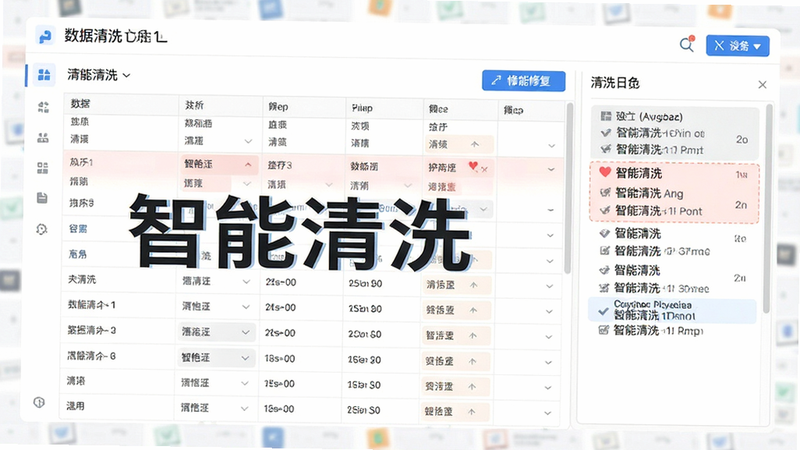
Task: Click the blue app logo beside the title
Action: click(x=45, y=37)
